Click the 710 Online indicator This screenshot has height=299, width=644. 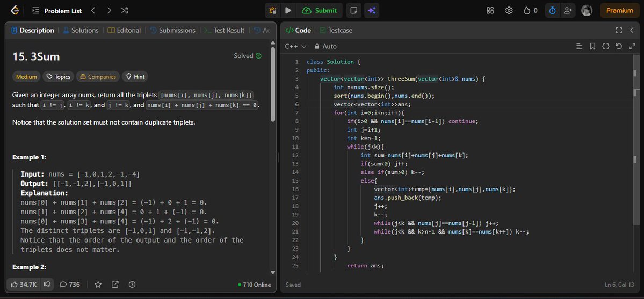[x=254, y=285]
